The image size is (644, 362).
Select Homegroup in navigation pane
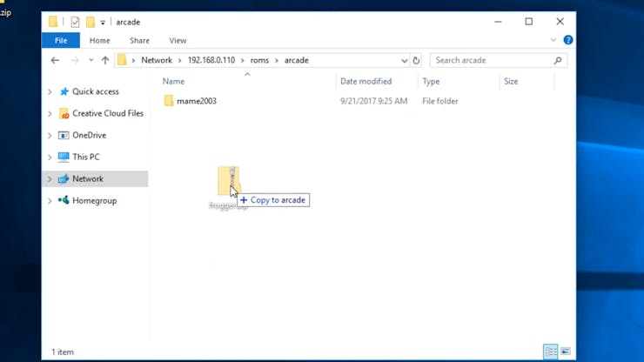pyautogui.click(x=95, y=200)
